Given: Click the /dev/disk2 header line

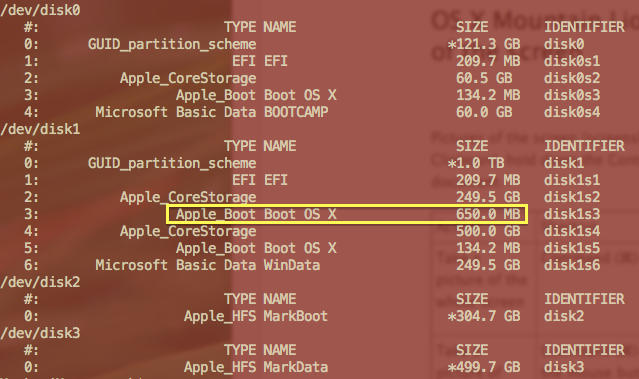Looking at the screenshot, I should [40, 282].
